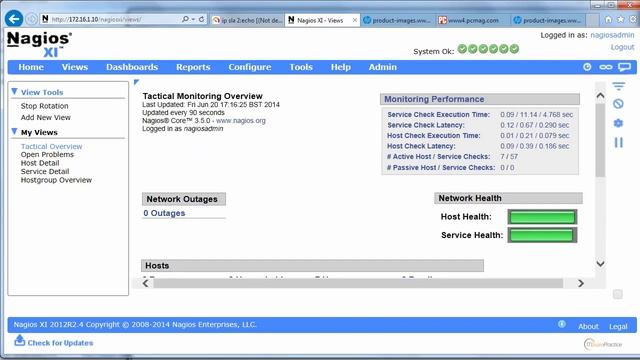
Task: Open the Admin menu
Action: (x=382, y=67)
